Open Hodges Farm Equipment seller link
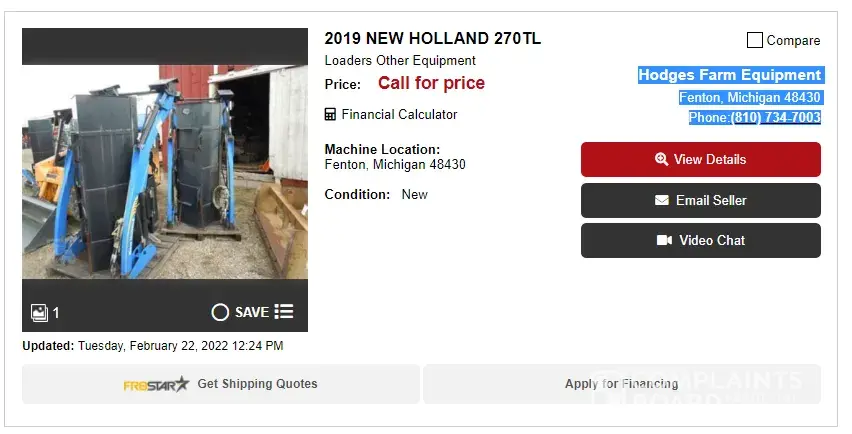 (729, 75)
